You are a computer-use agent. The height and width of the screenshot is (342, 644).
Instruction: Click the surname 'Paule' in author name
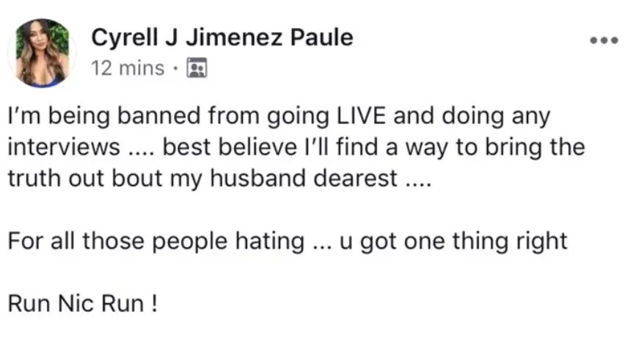(x=321, y=37)
